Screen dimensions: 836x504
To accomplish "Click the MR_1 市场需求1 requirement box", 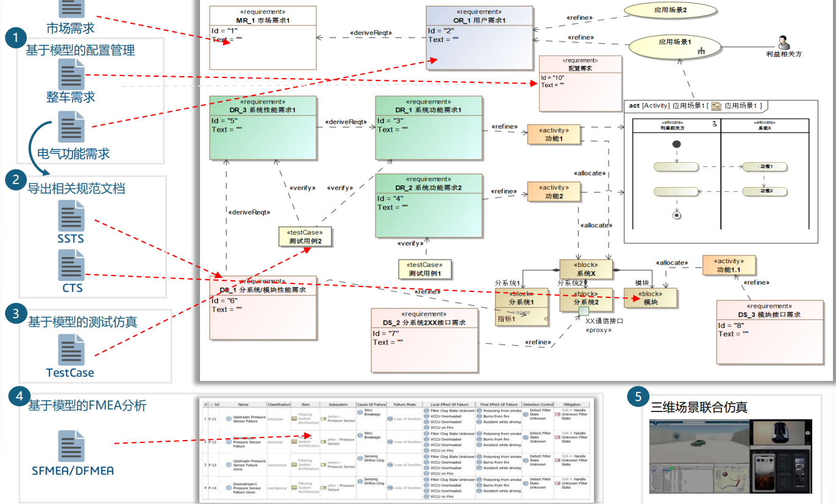I will [263, 38].
